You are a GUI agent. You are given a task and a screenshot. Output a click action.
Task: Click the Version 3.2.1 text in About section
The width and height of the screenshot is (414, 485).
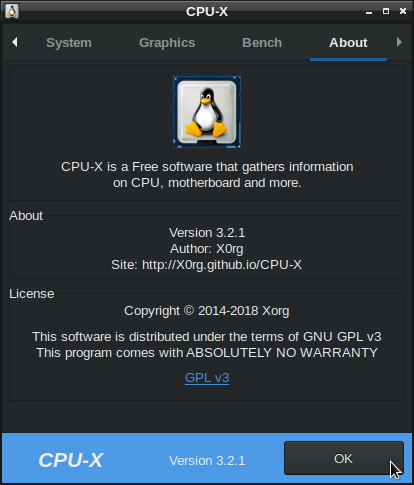pos(207,233)
